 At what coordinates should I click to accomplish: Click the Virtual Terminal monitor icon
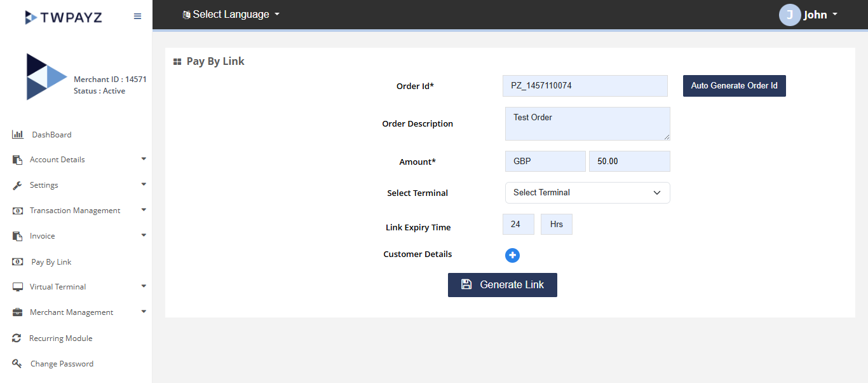coord(17,287)
